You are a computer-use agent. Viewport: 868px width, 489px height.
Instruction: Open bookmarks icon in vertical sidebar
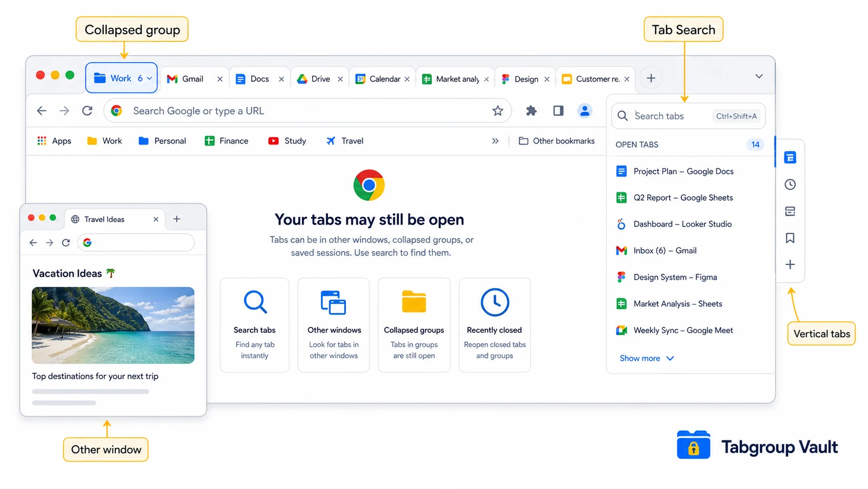tap(790, 238)
